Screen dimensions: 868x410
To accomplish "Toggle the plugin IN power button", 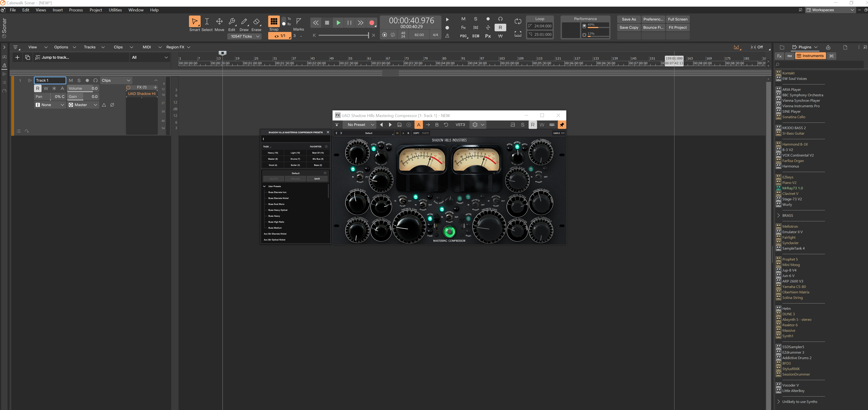I will pos(397,133).
